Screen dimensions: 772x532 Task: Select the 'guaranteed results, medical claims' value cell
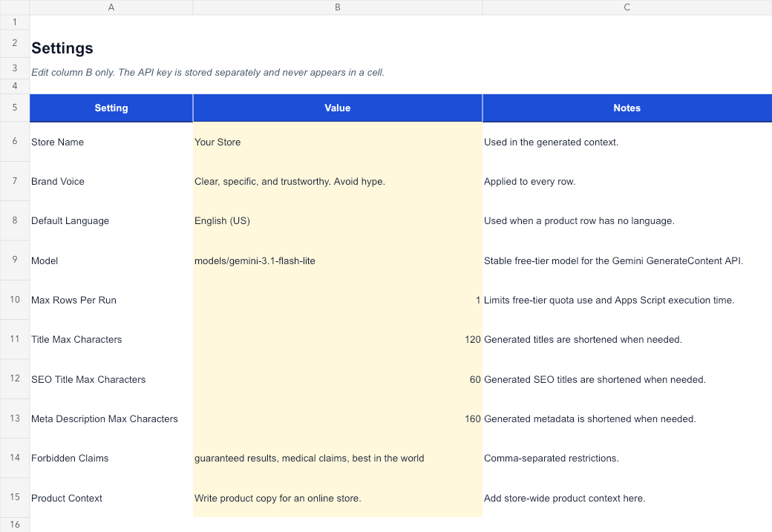pos(337,458)
